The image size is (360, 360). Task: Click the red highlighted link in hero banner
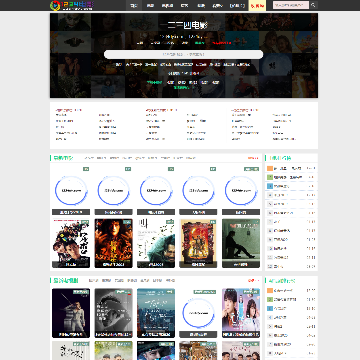221,43
